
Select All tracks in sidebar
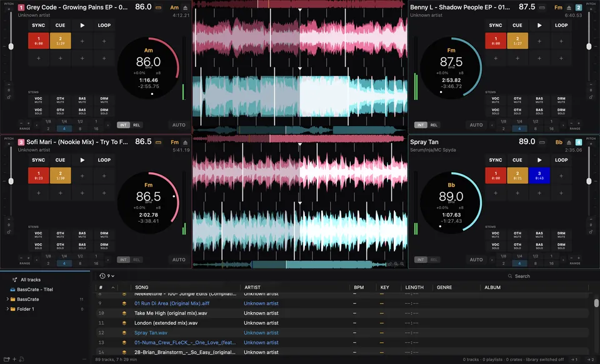point(31,280)
